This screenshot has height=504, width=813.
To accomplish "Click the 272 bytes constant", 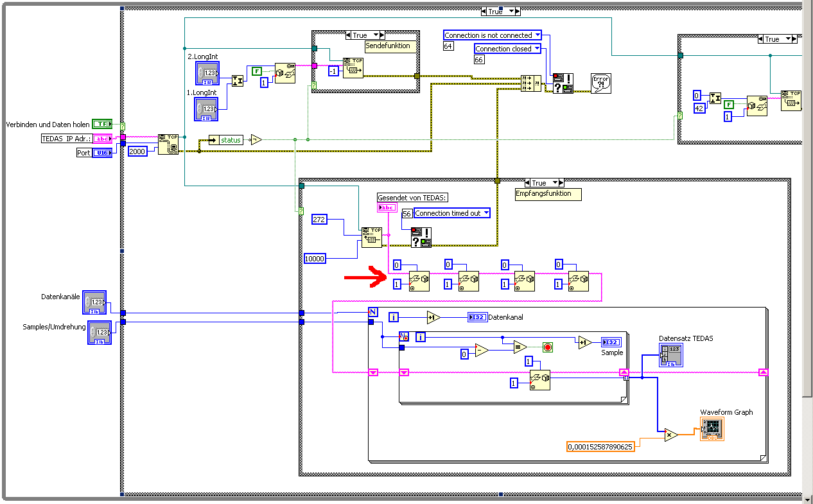I will (319, 220).
